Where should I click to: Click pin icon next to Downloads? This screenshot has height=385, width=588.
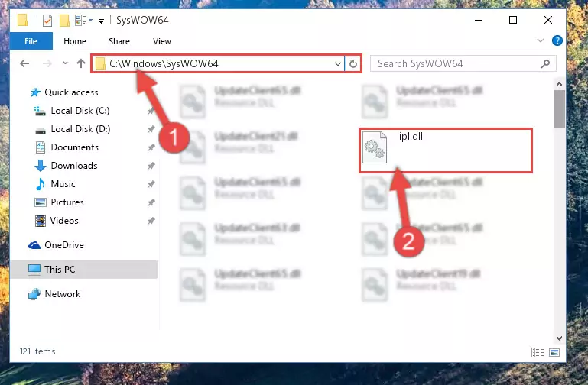click(x=151, y=166)
